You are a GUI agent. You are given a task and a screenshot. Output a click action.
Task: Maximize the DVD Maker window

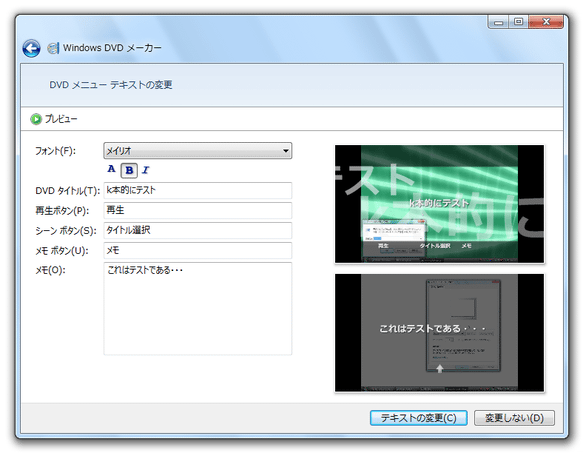pos(518,22)
